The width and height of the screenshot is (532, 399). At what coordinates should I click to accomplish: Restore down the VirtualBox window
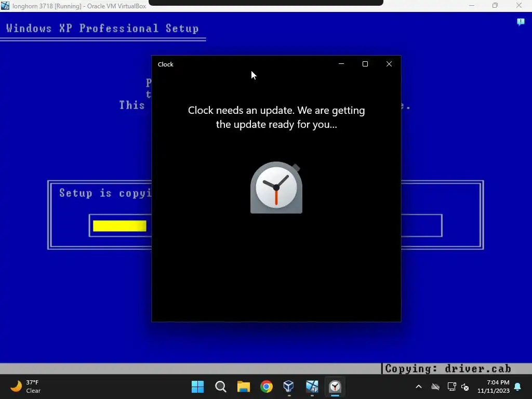click(x=495, y=5)
